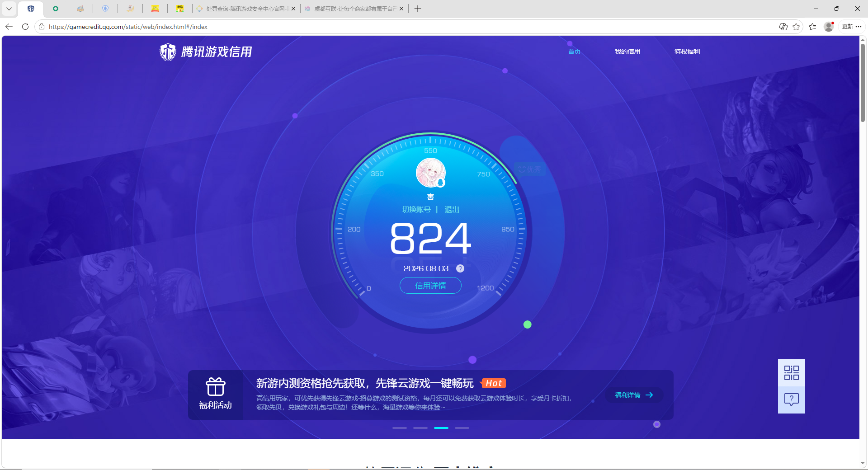
Task: Click the 腾讯游戏信用 logo
Action: click(206, 52)
